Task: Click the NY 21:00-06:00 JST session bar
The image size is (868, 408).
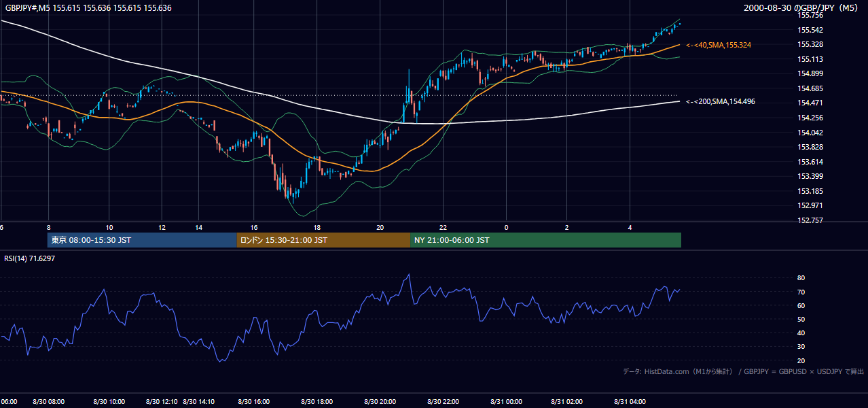Action: tap(545, 240)
